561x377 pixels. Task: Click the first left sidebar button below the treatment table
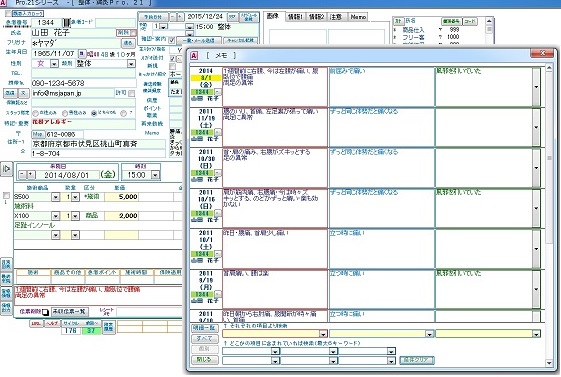click(x=6, y=264)
